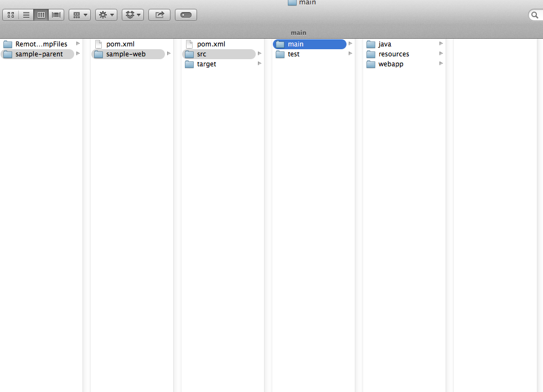Screen dimensions: 543x392
Task: Click the Remot…mpFiles folder icon
Action: point(8,44)
